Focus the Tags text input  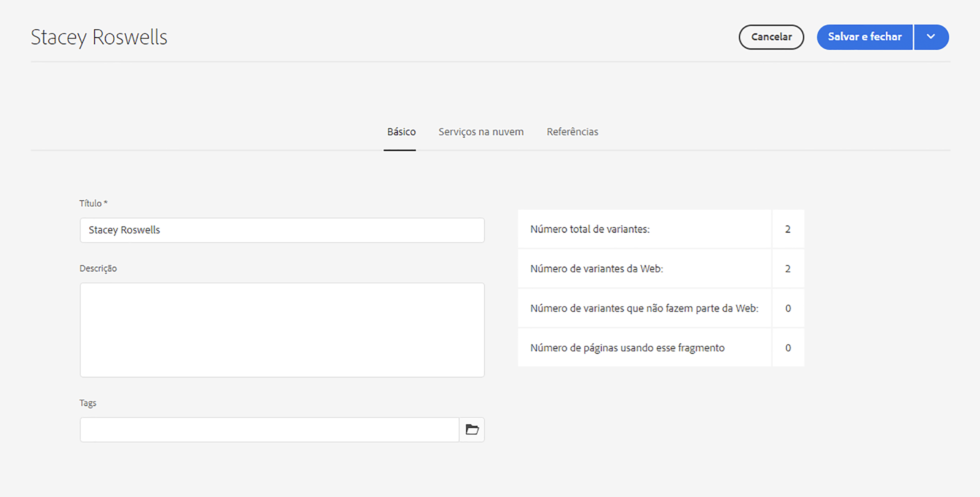coord(269,429)
